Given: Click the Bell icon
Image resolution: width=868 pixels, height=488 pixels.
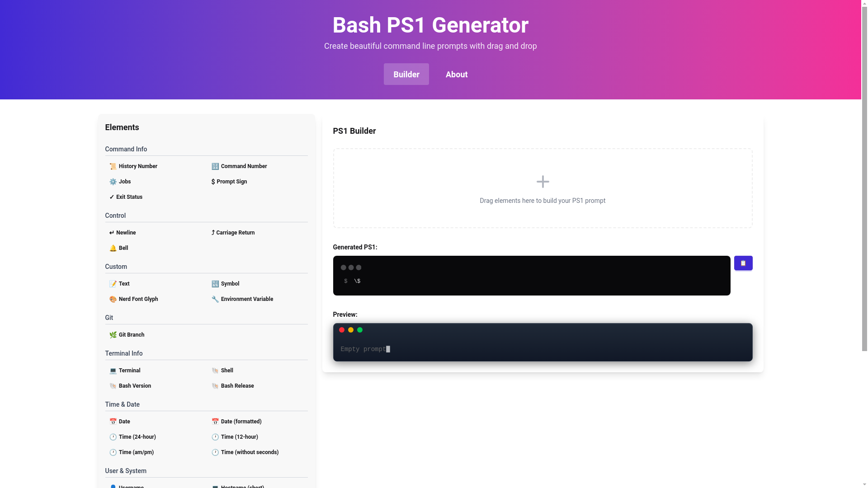Looking at the screenshot, I should tap(113, 248).
